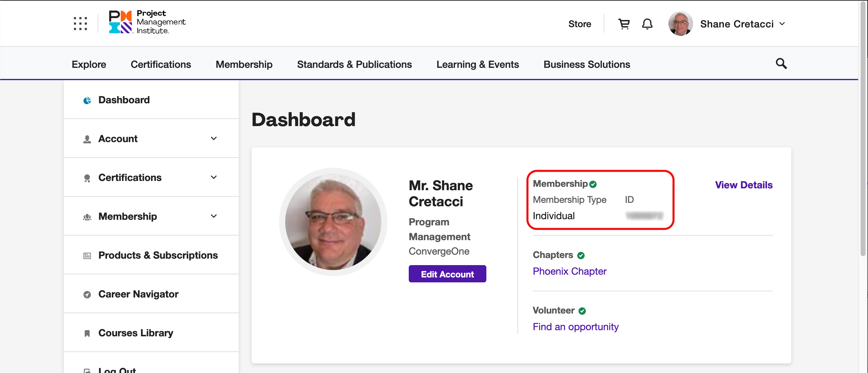Click the Dashboard sidebar icon
Viewport: 868px width, 373px height.
click(87, 100)
